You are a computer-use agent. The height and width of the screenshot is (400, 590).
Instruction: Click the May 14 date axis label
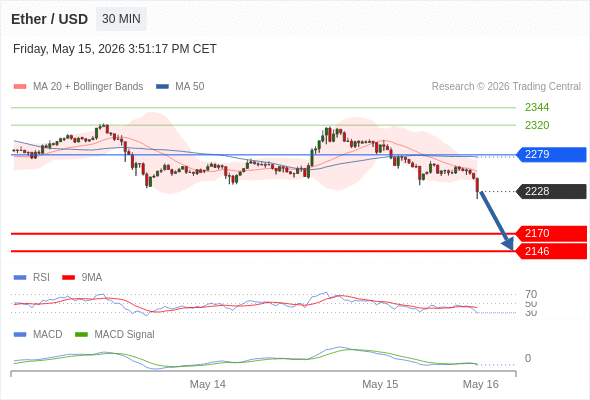(x=208, y=384)
